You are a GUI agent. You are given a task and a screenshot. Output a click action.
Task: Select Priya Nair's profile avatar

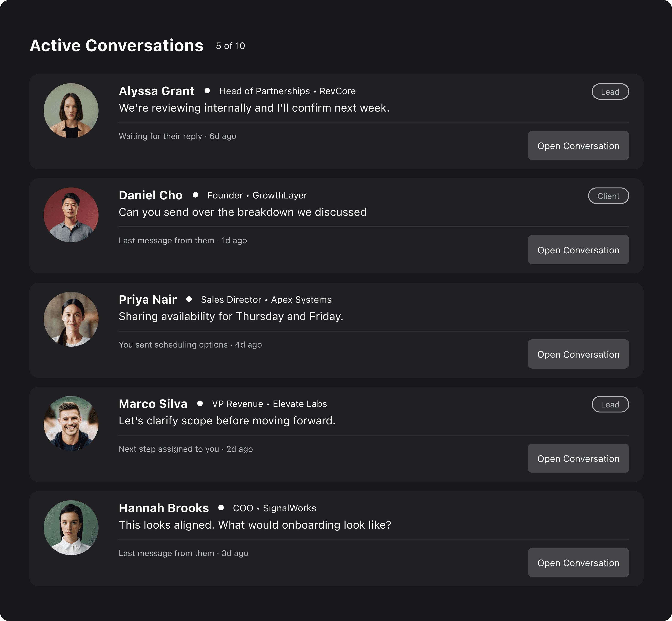pyautogui.click(x=71, y=319)
